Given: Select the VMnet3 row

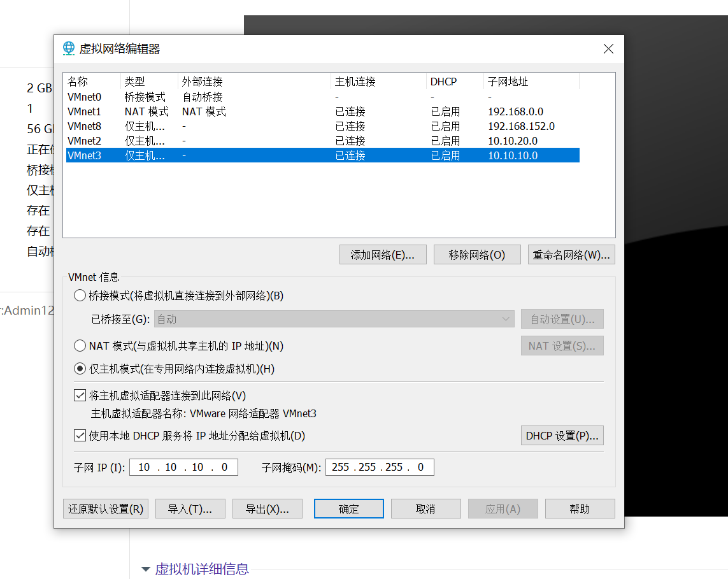Looking at the screenshot, I should [323, 155].
